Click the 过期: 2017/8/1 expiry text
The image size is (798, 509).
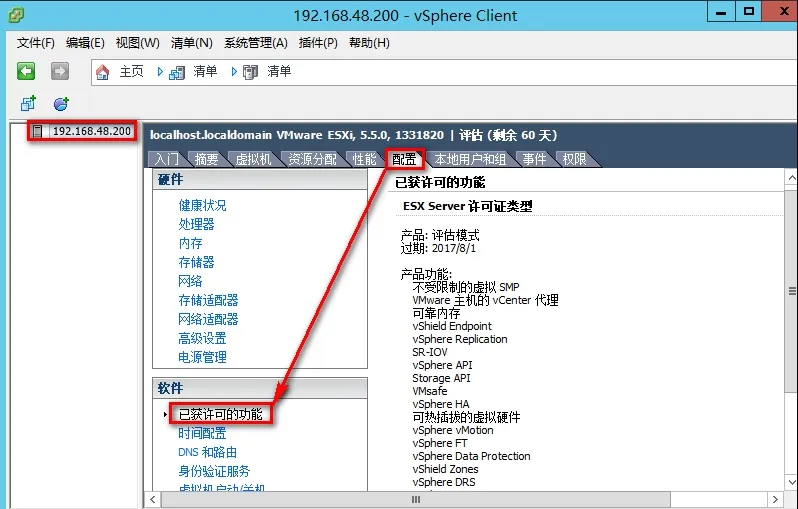coord(438,248)
